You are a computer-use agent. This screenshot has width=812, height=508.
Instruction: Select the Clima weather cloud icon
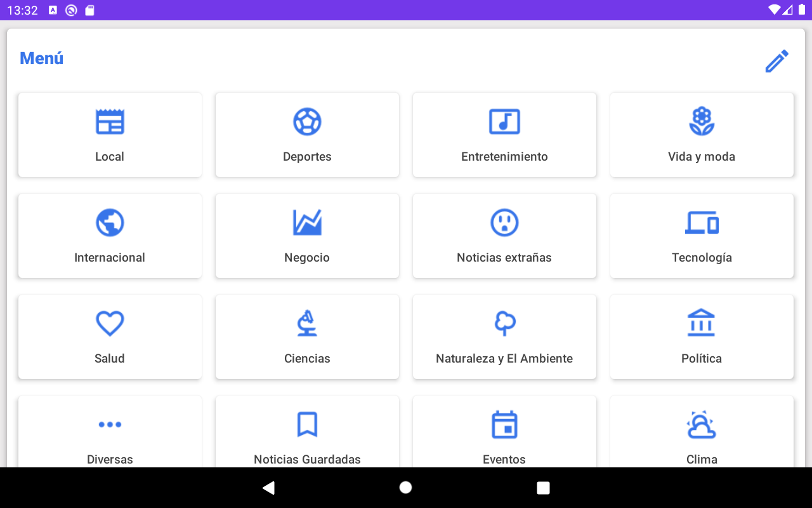click(702, 424)
